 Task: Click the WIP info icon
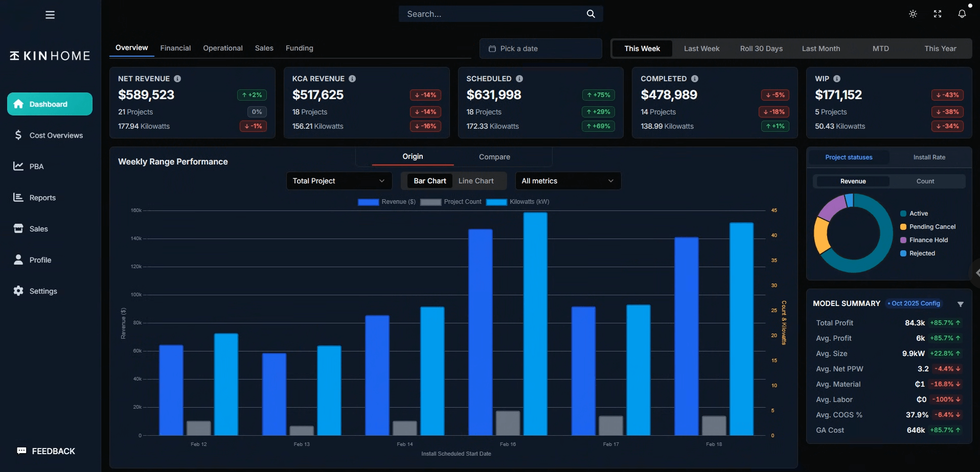(x=837, y=79)
